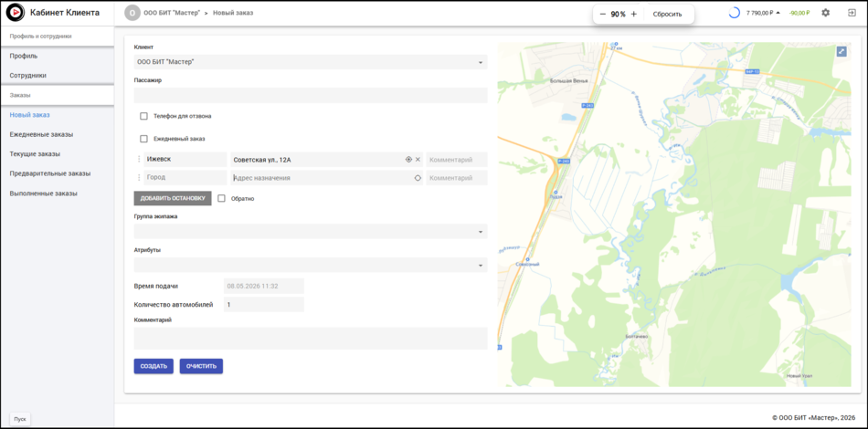Enable Телефон для отзвона checkbox
Viewport: 868px width, 429px height.
coord(144,116)
